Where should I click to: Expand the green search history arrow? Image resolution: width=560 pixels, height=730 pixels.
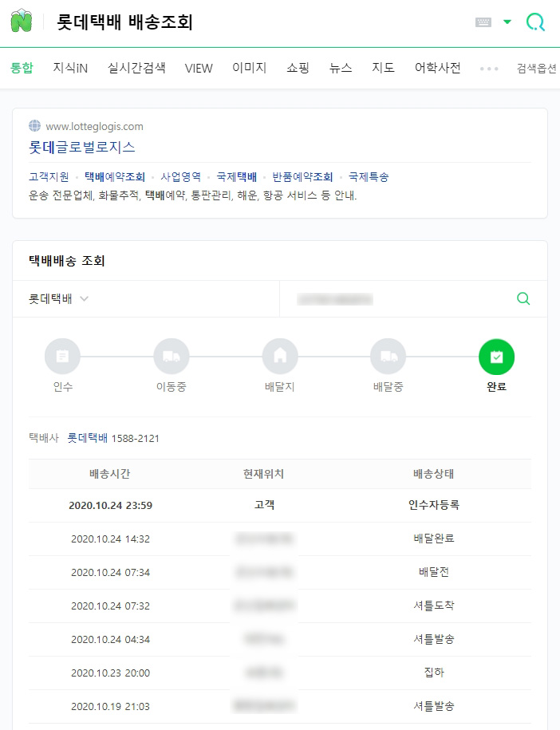[x=507, y=22]
